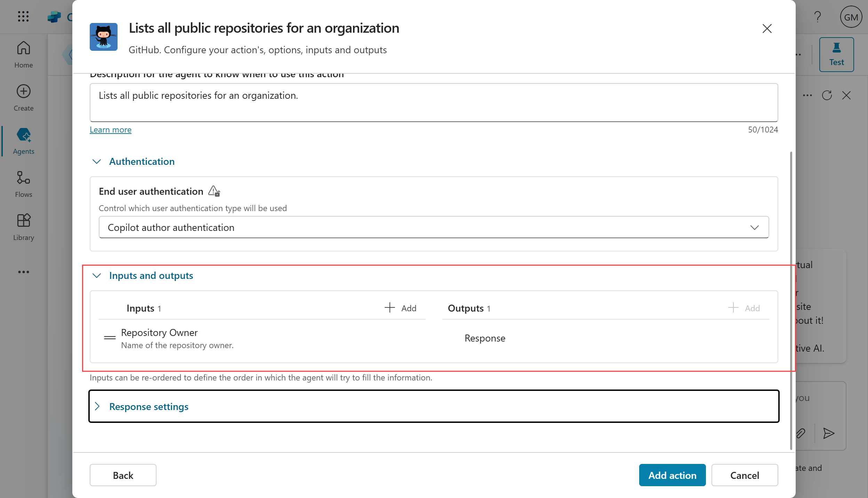
Task: Open sidebar more options ellipsis
Action: pyautogui.click(x=23, y=272)
